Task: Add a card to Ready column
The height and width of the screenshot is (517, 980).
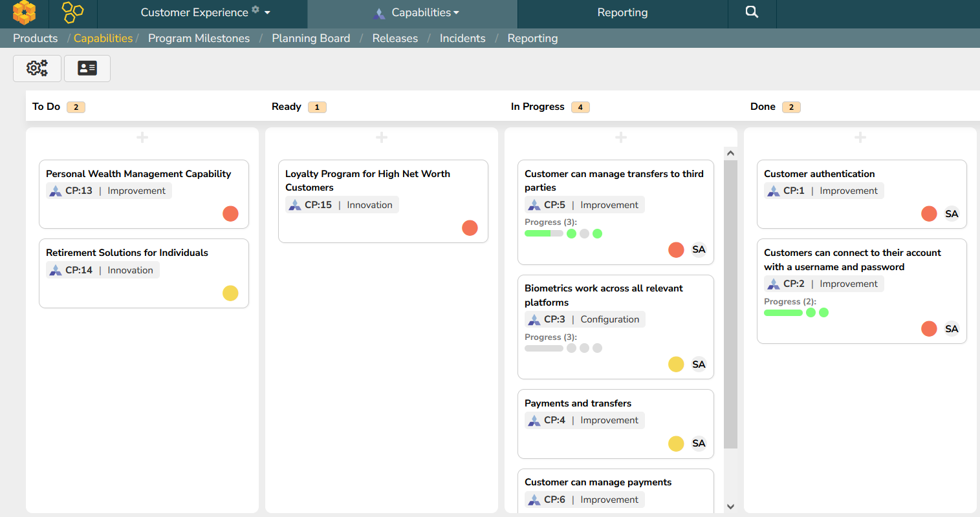Action: pyautogui.click(x=382, y=137)
